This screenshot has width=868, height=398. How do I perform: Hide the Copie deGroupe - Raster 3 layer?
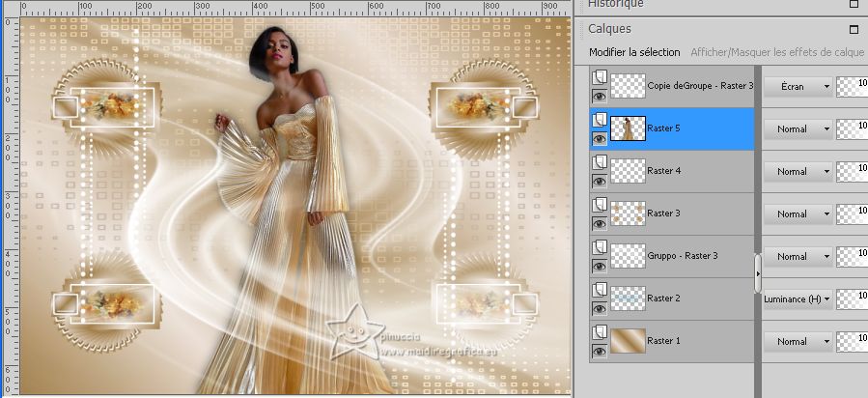[600, 97]
